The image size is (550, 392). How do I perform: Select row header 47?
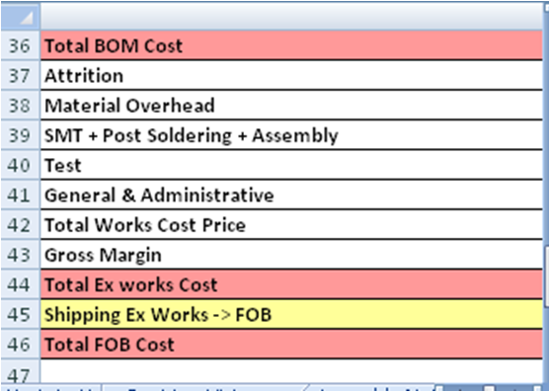20,371
